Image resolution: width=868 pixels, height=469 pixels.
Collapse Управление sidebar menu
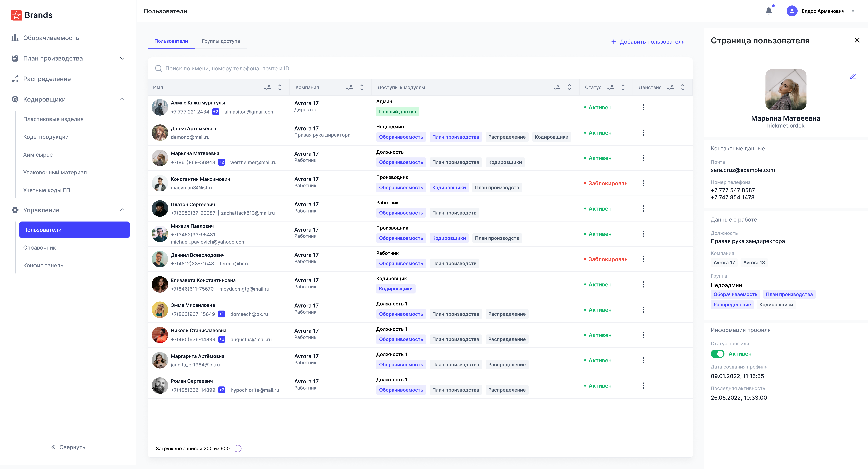point(122,210)
